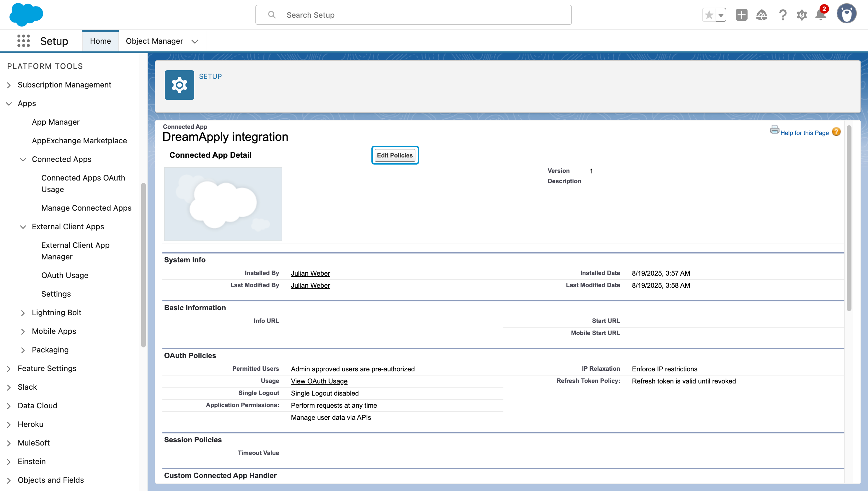Viewport: 868px width, 491px height.
Task: Open the global actions plus icon
Action: [x=741, y=15]
